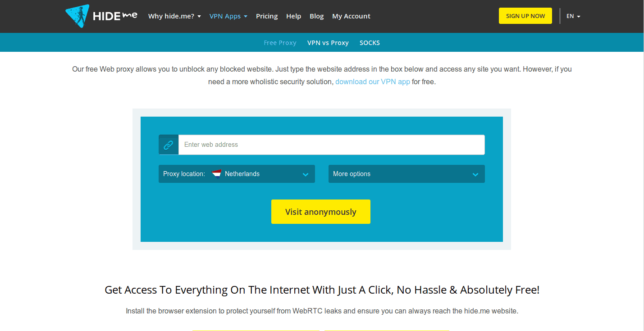Go to the Pricing page
The image size is (644, 331).
[267, 16]
